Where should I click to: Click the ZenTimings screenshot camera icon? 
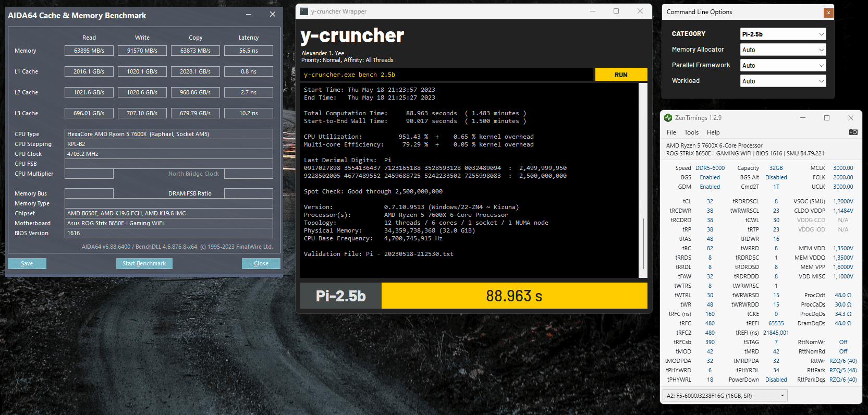point(853,132)
